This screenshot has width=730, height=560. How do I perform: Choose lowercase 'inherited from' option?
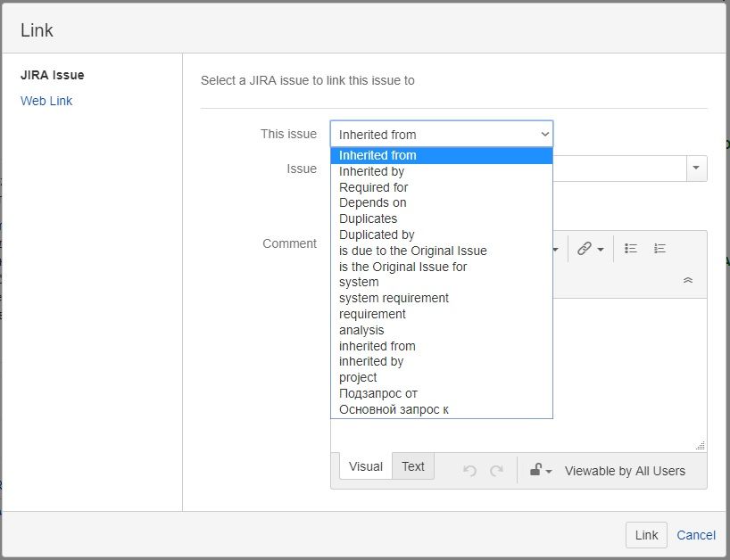[x=442, y=346]
